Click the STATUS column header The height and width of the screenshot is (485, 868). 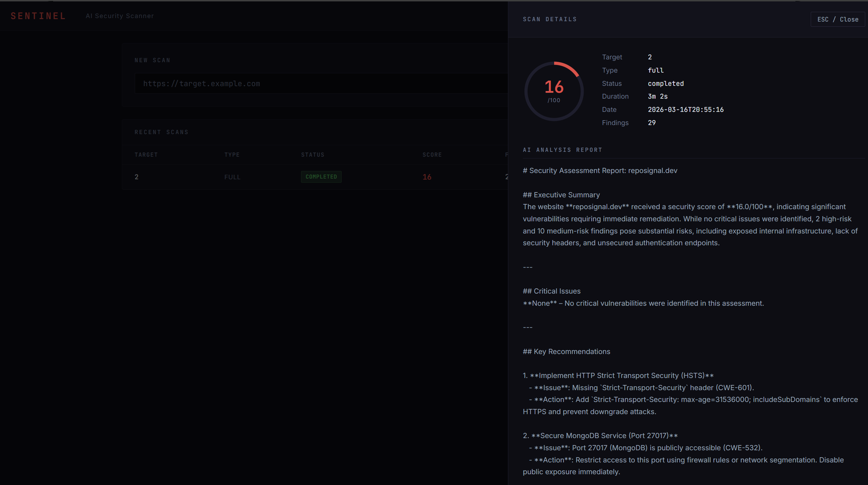pos(312,155)
